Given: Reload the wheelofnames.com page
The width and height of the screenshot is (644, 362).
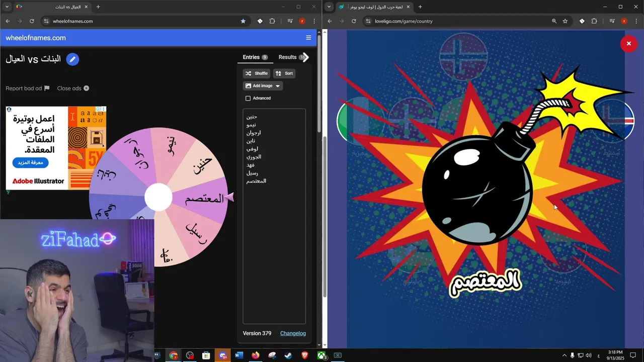Looking at the screenshot, I should 32,21.
